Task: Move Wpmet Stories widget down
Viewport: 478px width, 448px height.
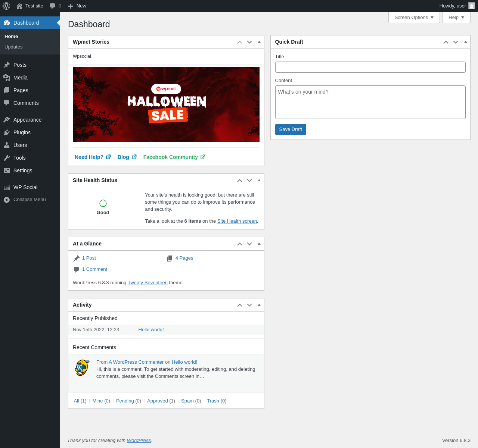Action: [249, 42]
